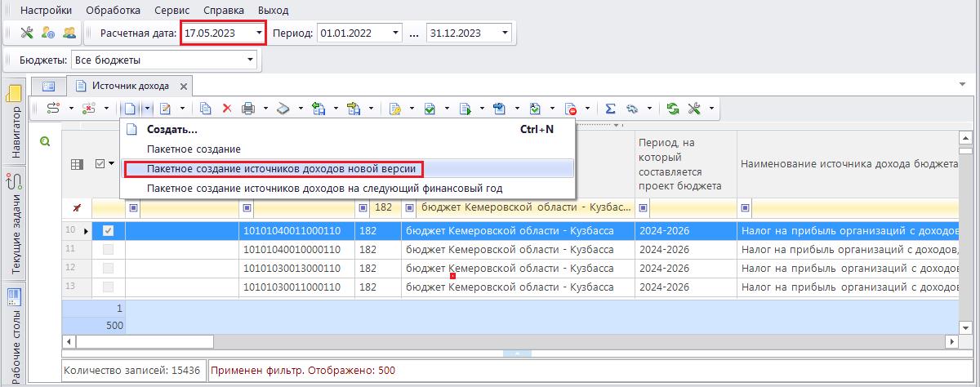
Task: Open the Обработка menu
Action: 113,10
